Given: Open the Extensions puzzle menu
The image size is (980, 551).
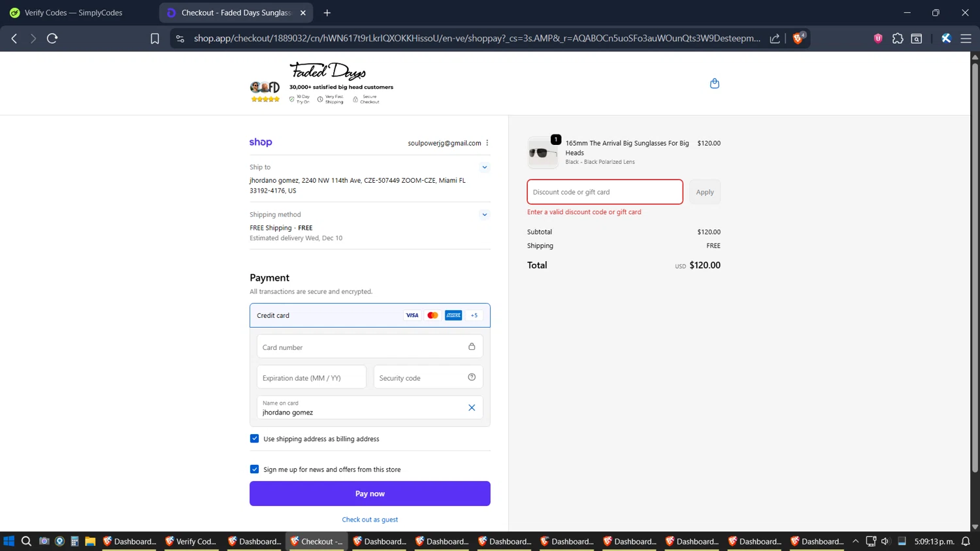Looking at the screenshot, I should pyautogui.click(x=898, y=39).
